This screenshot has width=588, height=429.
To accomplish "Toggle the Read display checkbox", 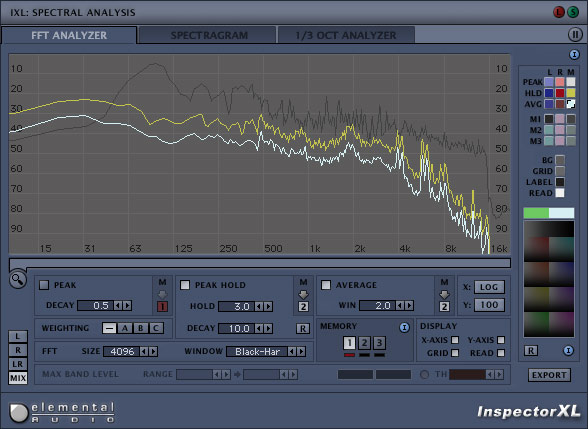I will (501, 353).
